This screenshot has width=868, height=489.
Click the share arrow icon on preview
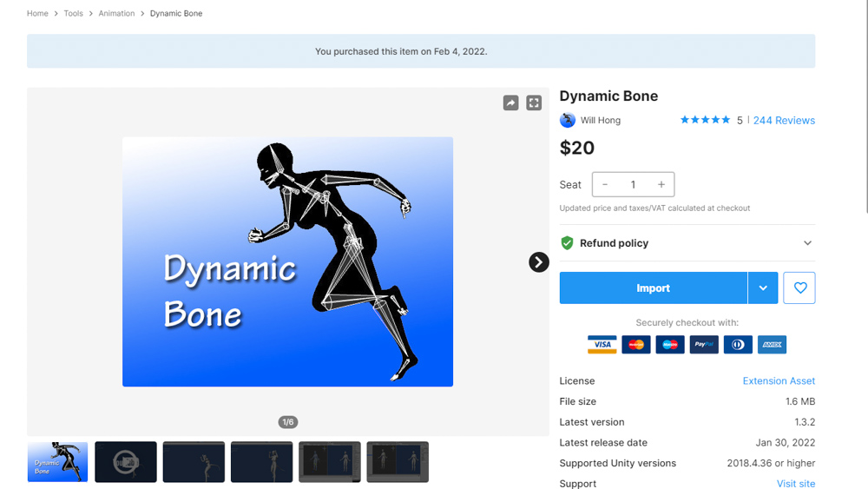point(510,103)
